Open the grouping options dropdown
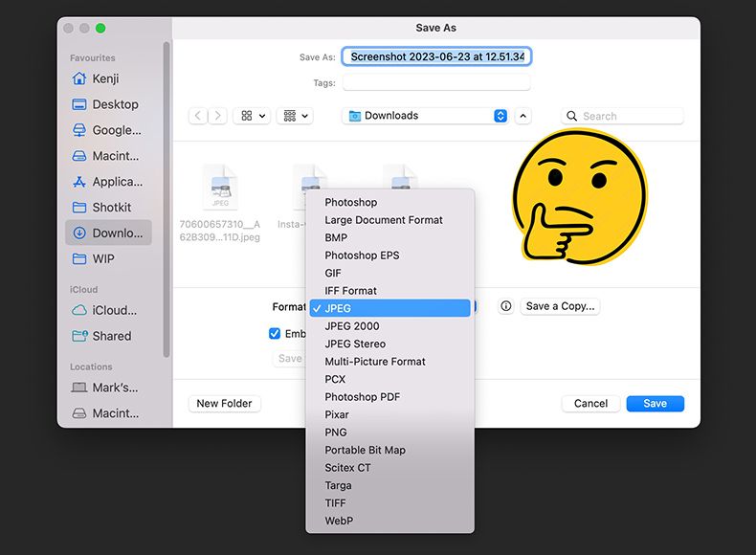Image resolution: width=756 pixels, height=555 pixels. tap(295, 116)
